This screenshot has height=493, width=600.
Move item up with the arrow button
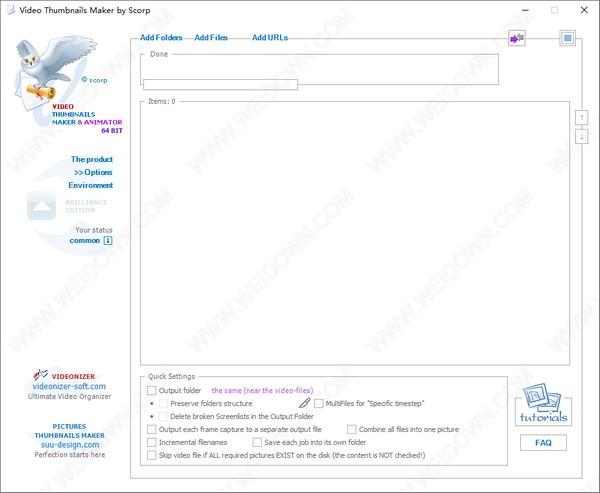pyautogui.click(x=582, y=117)
